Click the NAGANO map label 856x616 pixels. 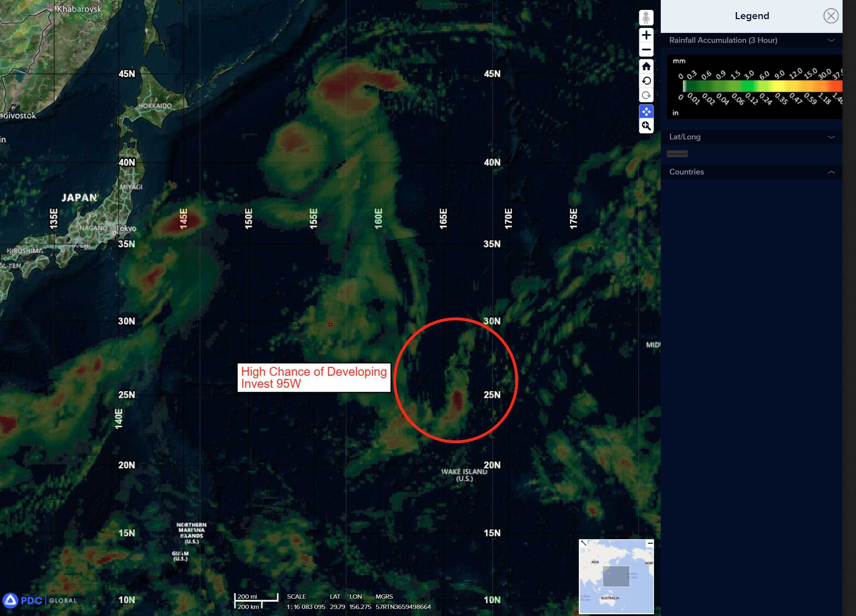point(93,228)
